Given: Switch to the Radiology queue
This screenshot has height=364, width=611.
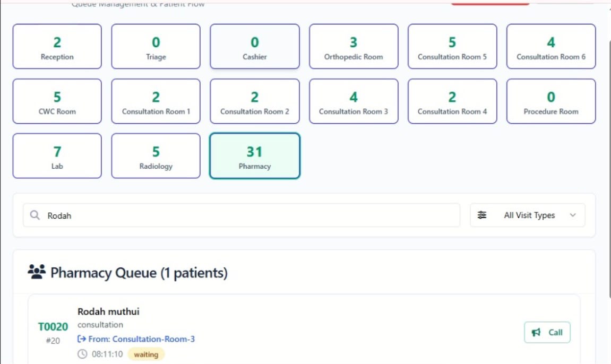Looking at the screenshot, I should click(156, 155).
